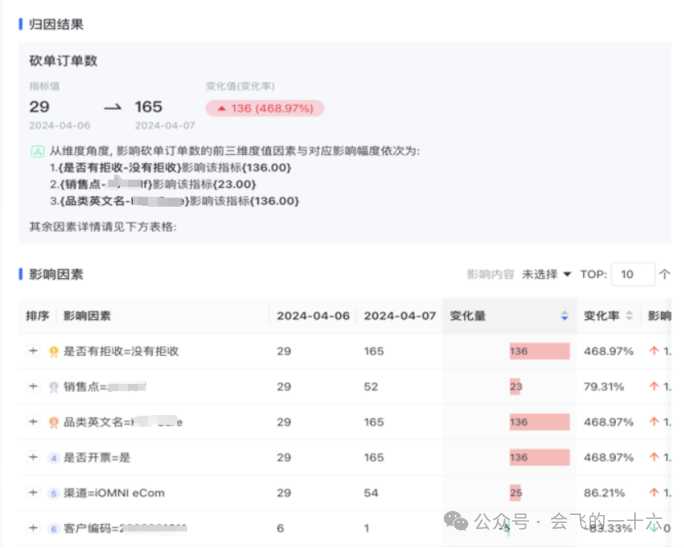The height and width of the screenshot is (548, 684).
Task: Click summary line 3 about 品类英文名
Action: [174, 201]
